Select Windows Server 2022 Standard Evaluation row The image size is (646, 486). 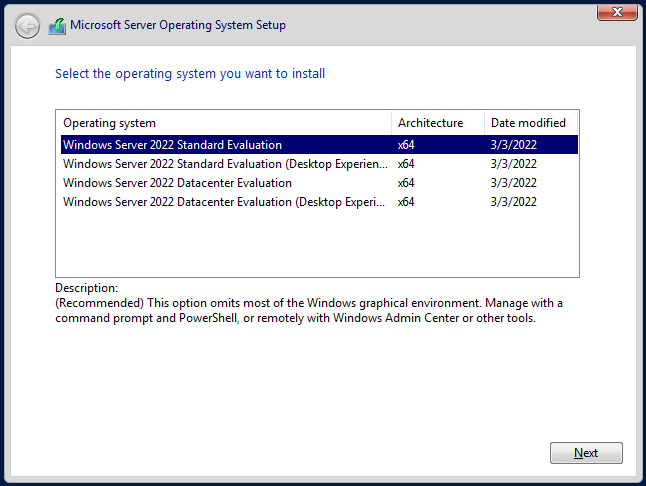(319, 145)
